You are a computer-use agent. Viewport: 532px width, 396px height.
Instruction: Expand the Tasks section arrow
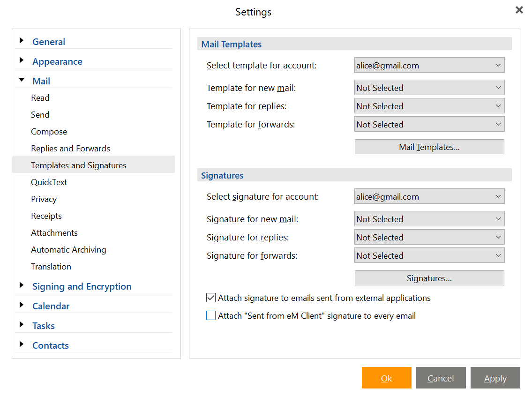pyautogui.click(x=22, y=325)
